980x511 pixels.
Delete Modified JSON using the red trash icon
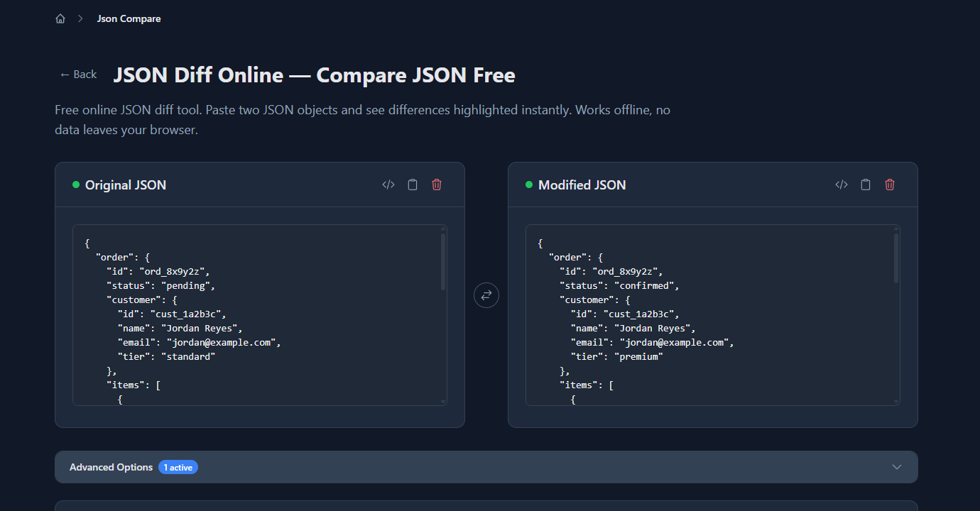[x=889, y=184]
